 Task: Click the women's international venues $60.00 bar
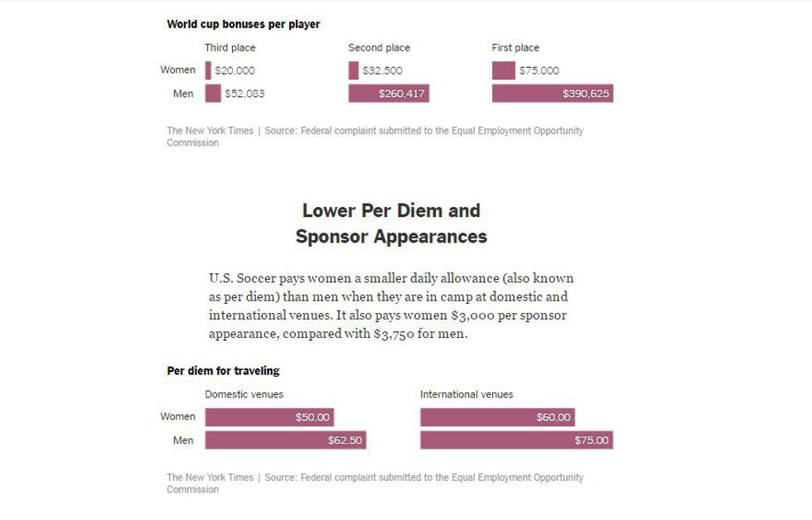coord(497,417)
